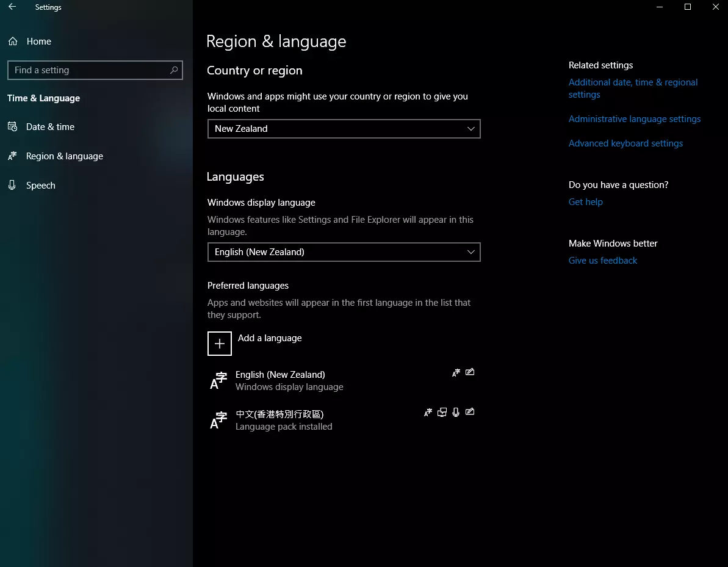This screenshot has height=567, width=728.
Task: Open Additional date, time & regional settings
Action: click(633, 88)
